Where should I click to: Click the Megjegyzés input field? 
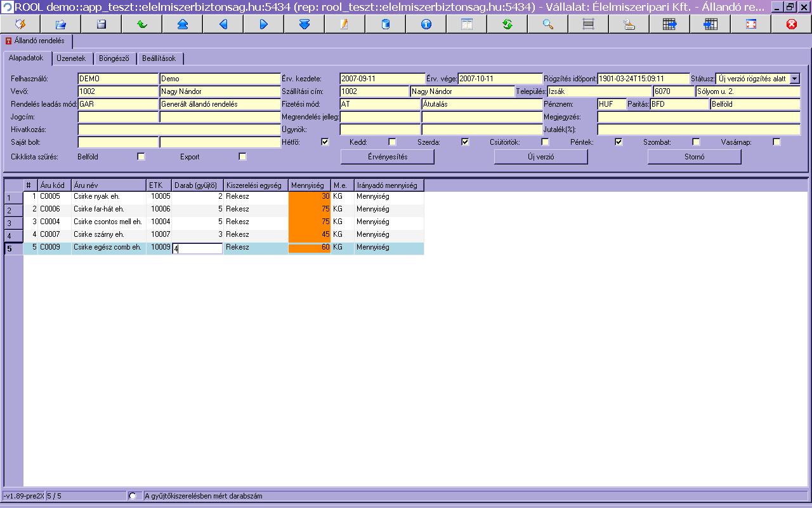tap(698, 117)
